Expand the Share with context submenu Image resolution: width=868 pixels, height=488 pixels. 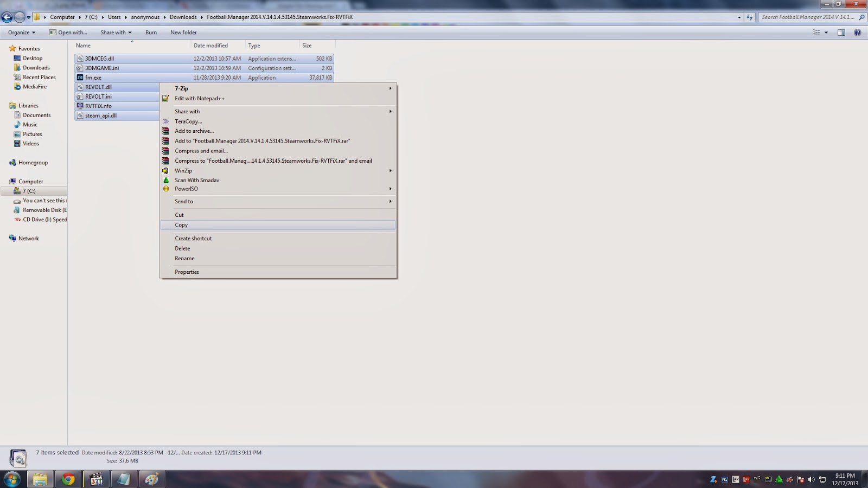(390, 112)
